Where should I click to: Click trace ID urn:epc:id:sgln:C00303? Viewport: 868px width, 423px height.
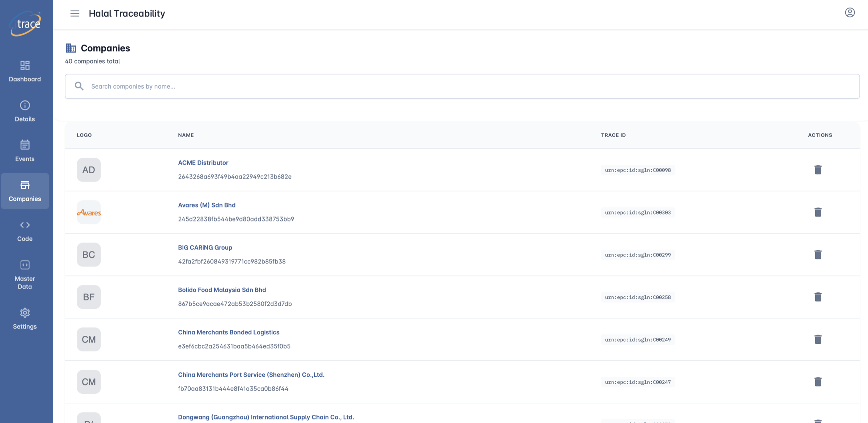click(638, 212)
